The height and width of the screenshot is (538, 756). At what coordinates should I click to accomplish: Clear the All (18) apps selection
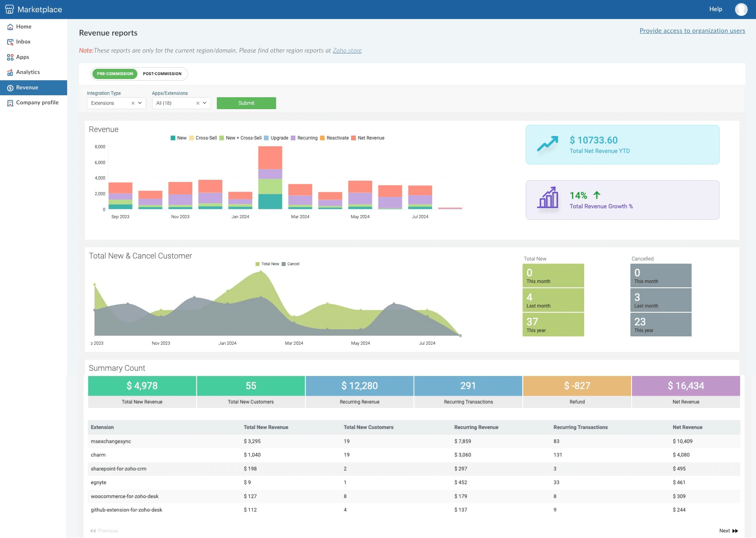[x=198, y=103]
